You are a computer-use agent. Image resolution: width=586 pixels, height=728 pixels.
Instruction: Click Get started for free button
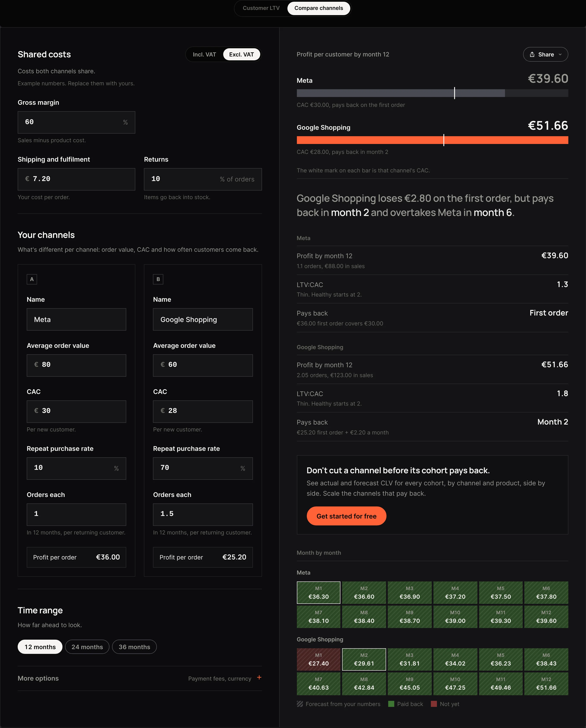tap(346, 516)
